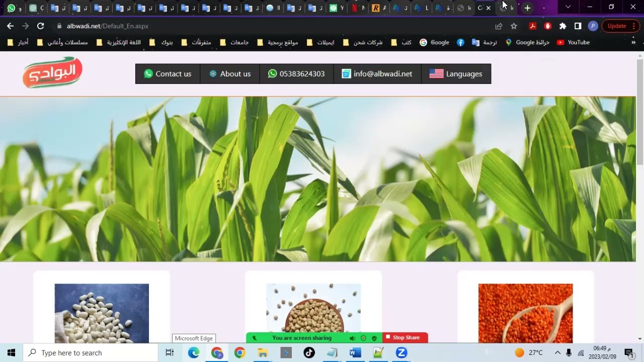Switch to the Netflix tab
The image size is (644, 362).
coord(358,8)
